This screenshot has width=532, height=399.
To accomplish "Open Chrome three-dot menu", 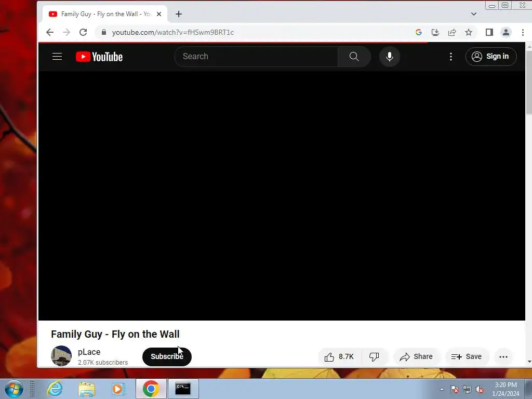I will click(x=523, y=32).
